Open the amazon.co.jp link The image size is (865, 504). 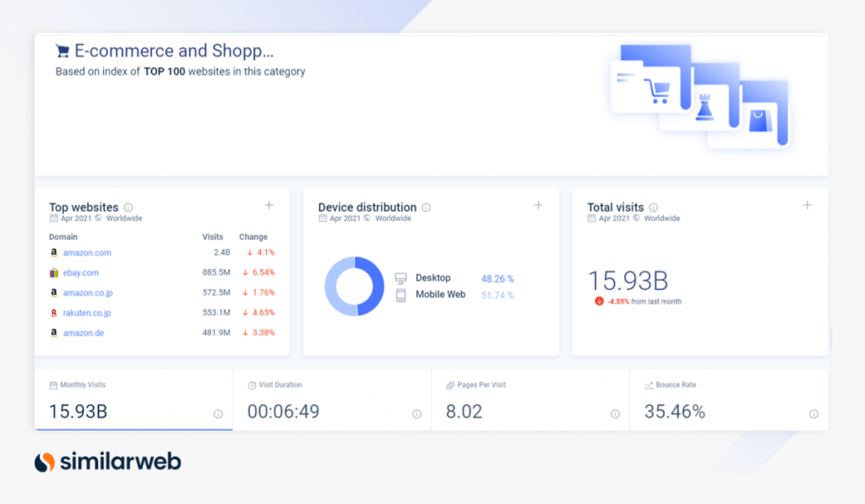coord(88,293)
